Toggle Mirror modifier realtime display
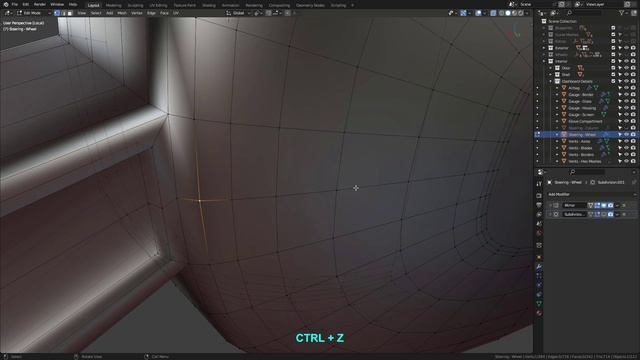 (x=604, y=205)
